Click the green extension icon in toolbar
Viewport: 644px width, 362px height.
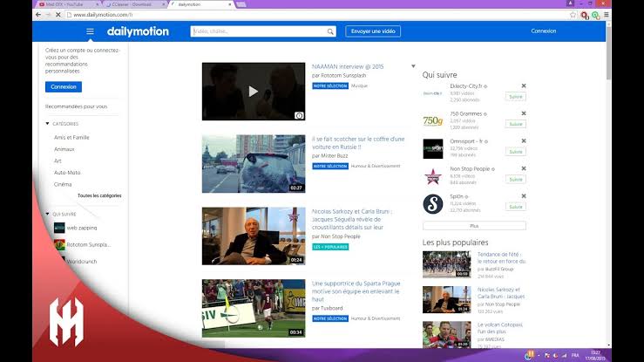[x=595, y=15]
